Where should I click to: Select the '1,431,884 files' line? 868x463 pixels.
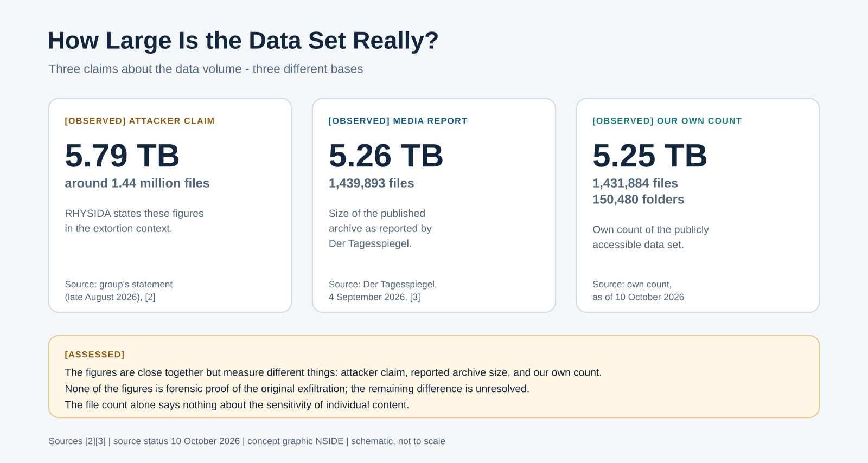(635, 183)
